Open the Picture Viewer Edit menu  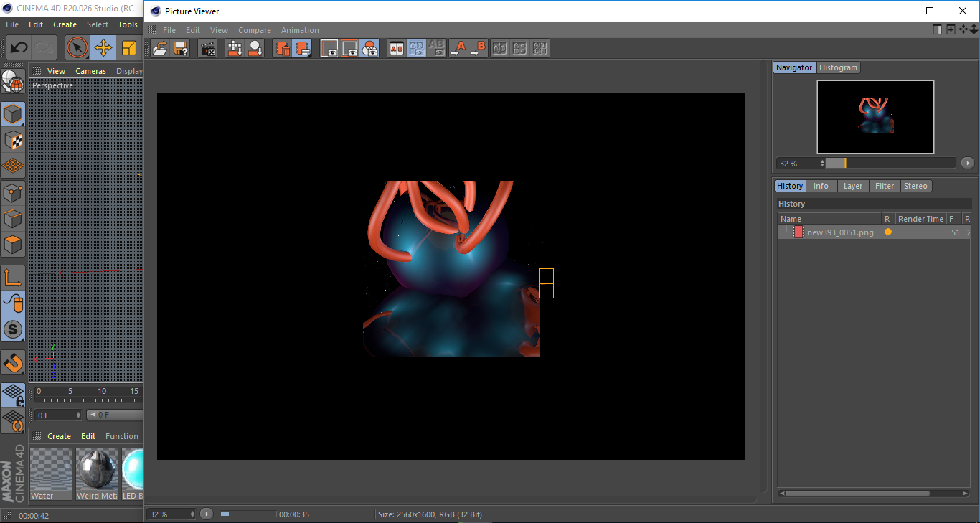pos(193,30)
